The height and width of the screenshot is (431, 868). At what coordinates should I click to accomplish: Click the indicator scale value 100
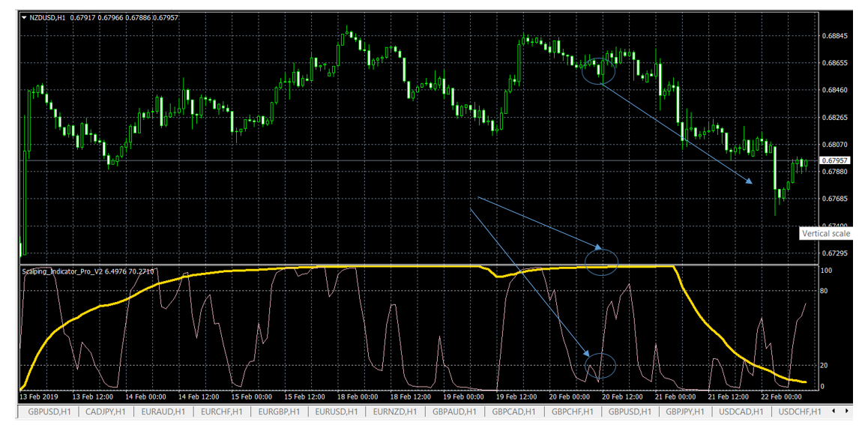pyautogui.click(x=827, y=271)
